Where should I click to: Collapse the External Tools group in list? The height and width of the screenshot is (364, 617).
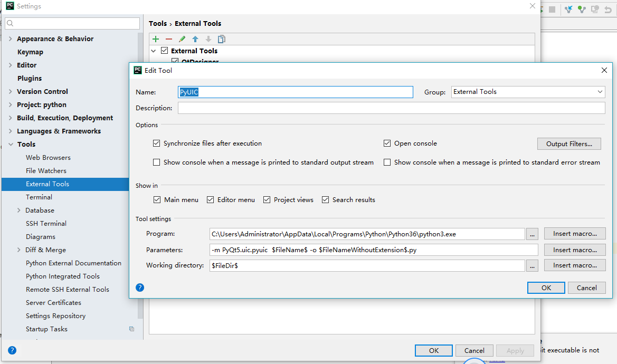[154, 51]
